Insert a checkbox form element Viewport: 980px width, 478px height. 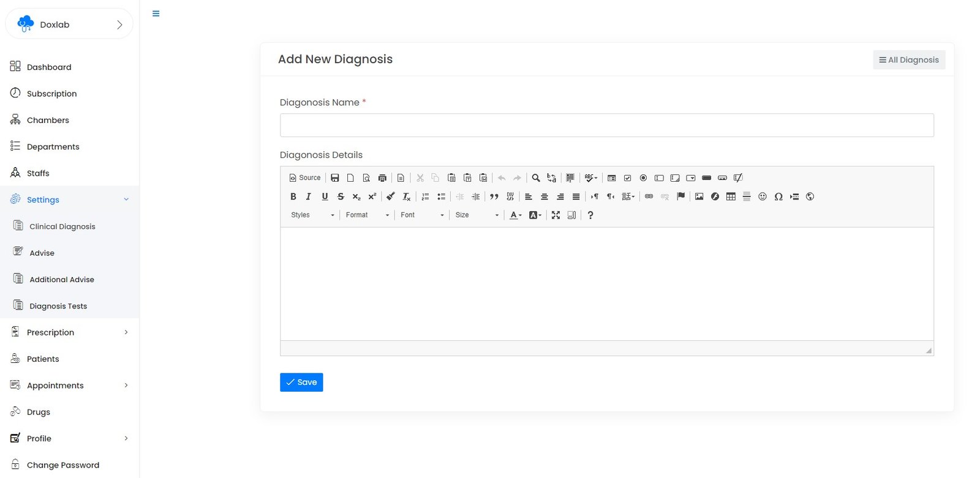tap(627, 178)
